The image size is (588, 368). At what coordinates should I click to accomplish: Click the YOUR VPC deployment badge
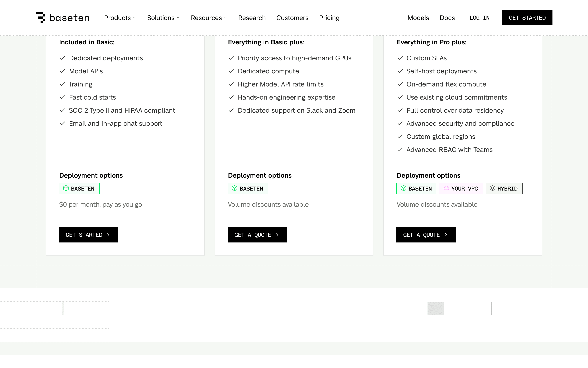tap(461, 188)
